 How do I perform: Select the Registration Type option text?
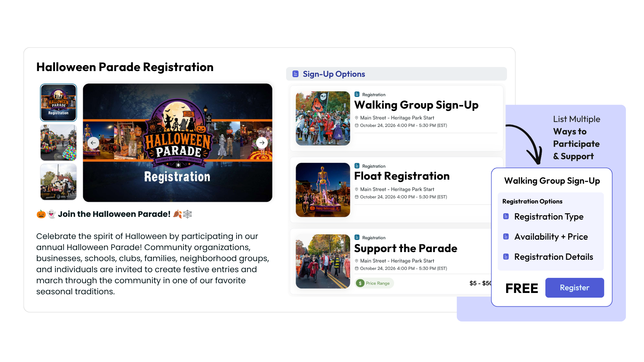(x=549, y=217)
